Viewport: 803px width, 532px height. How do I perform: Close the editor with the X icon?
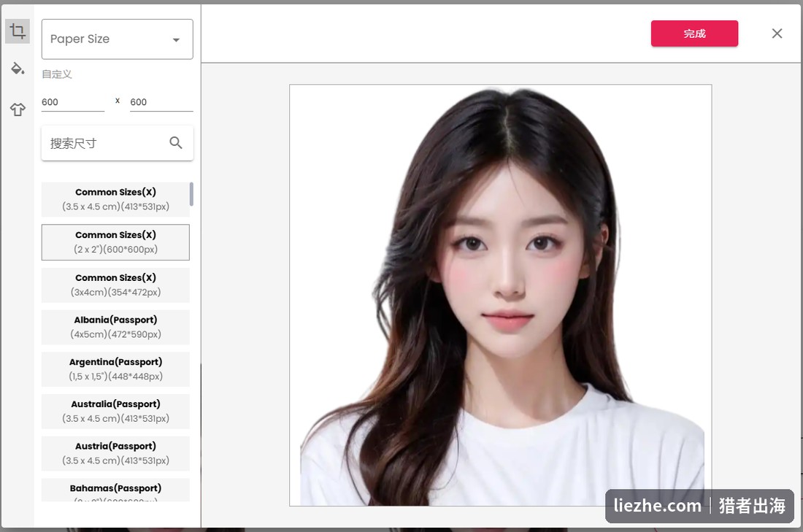point(777,34)
